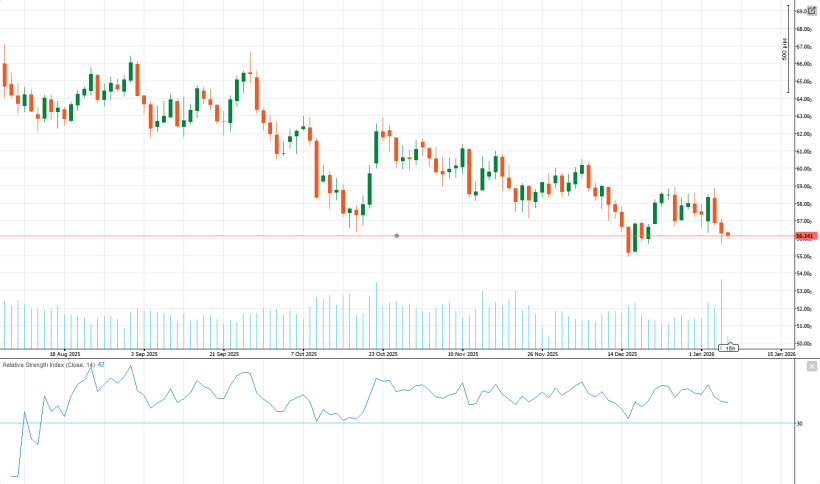
Task: Click the 16h countdown label on time axis
Action: coord(730,348)
